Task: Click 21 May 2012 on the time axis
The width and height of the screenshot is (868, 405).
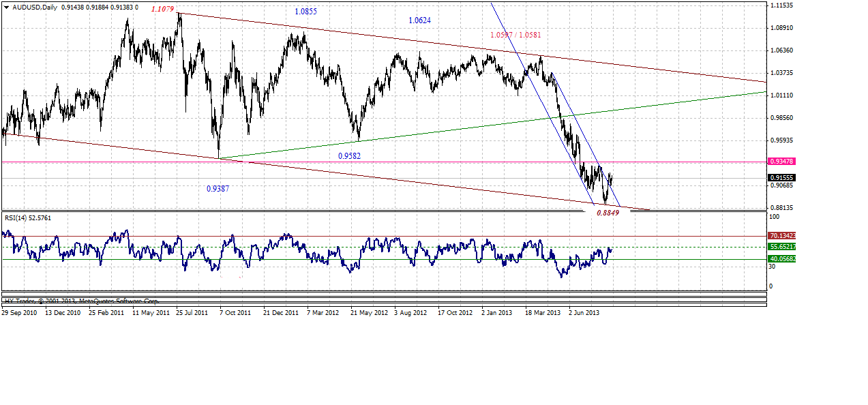Action: (x=369, y=313)
